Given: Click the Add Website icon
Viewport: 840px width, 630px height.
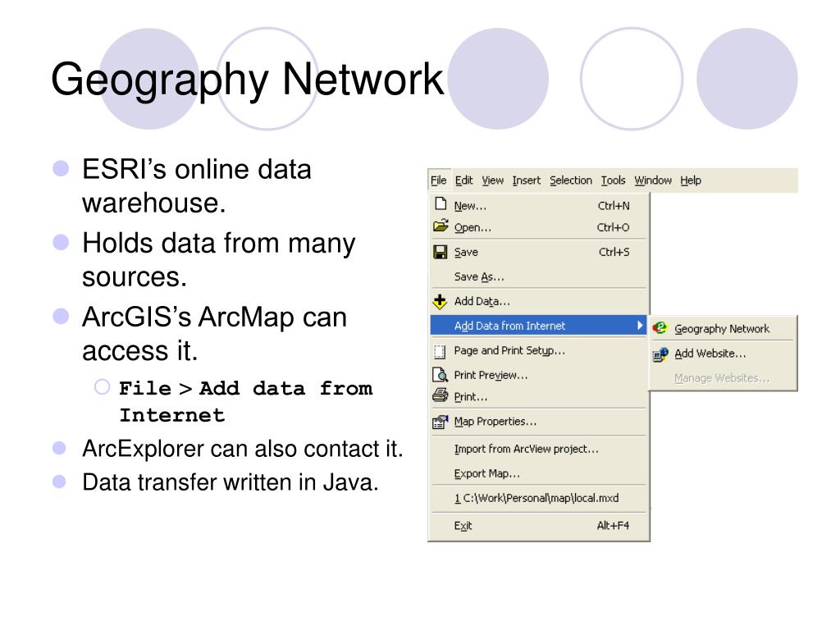Looking at the screenshot, I should [x=660, y=354].
